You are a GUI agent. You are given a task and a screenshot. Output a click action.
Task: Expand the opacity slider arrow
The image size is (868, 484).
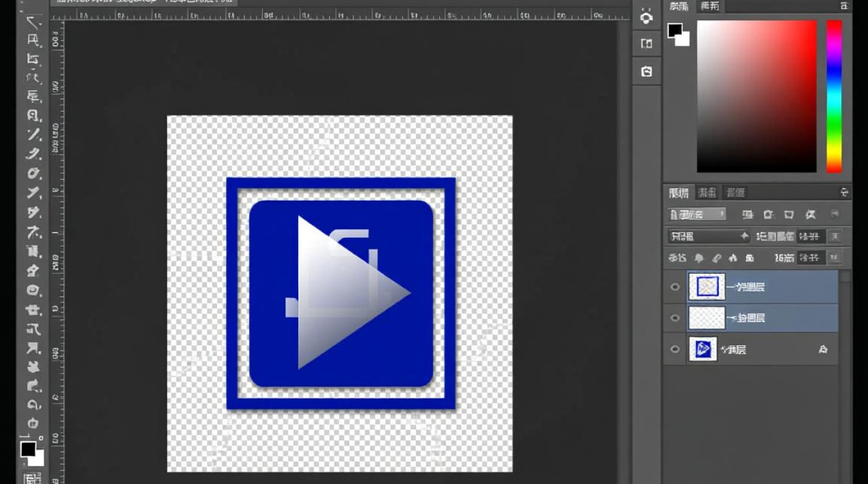(835, 236)
